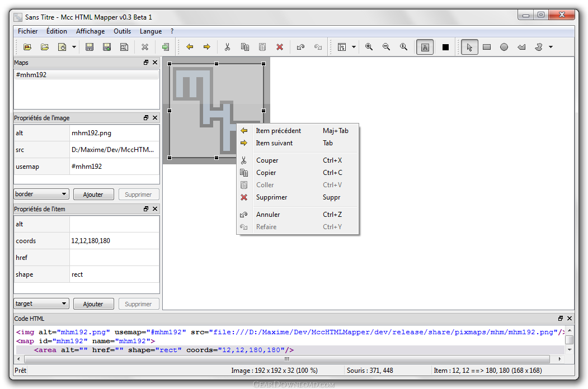Click Ajouter next to the border dropdown

93,194
